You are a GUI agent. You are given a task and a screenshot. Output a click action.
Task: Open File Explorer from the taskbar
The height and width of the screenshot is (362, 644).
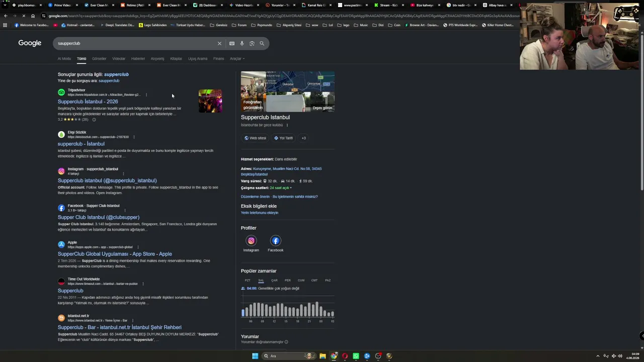point(323,356)
